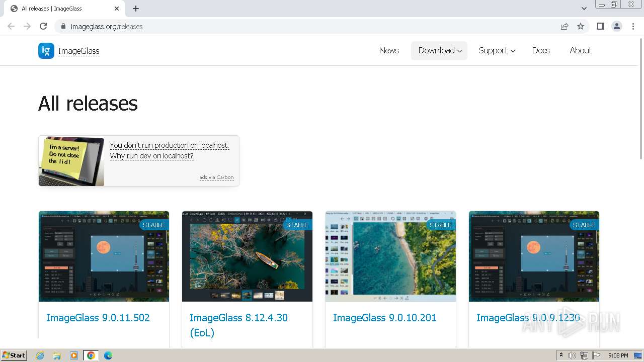Open ImageGlass 9.0.11.502 release link
The width and height of the screenshot is (644, 362).
98,318
